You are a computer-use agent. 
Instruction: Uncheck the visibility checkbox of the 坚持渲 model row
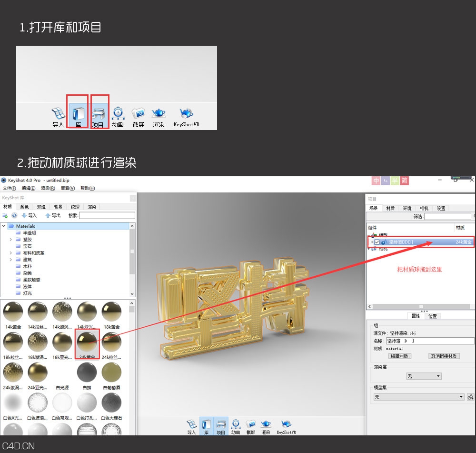[377, 242]
